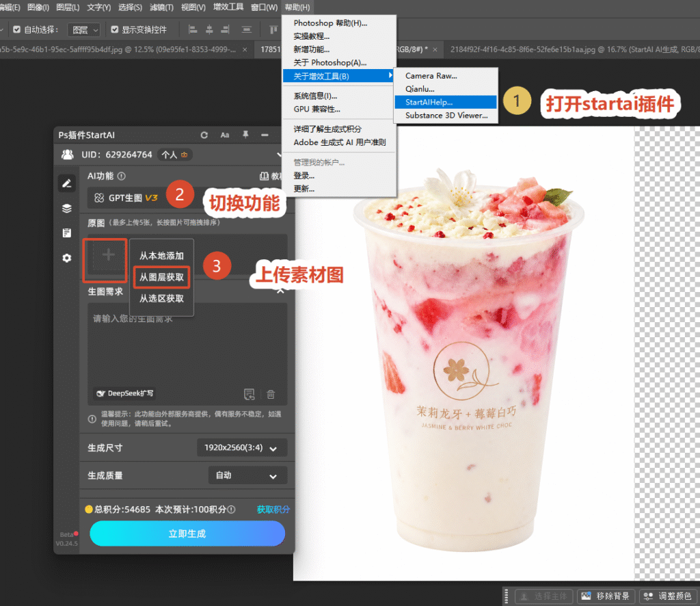Screen dimensions: 700x606
Task: Click the DeepSeek扩写 button
Action: pyautogui.click(x=125, y=393)
